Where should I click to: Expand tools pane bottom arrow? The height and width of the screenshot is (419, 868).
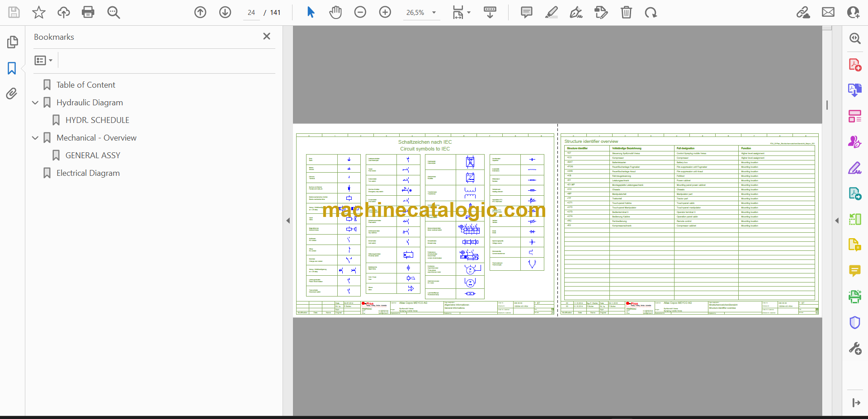tap(856, 403)
